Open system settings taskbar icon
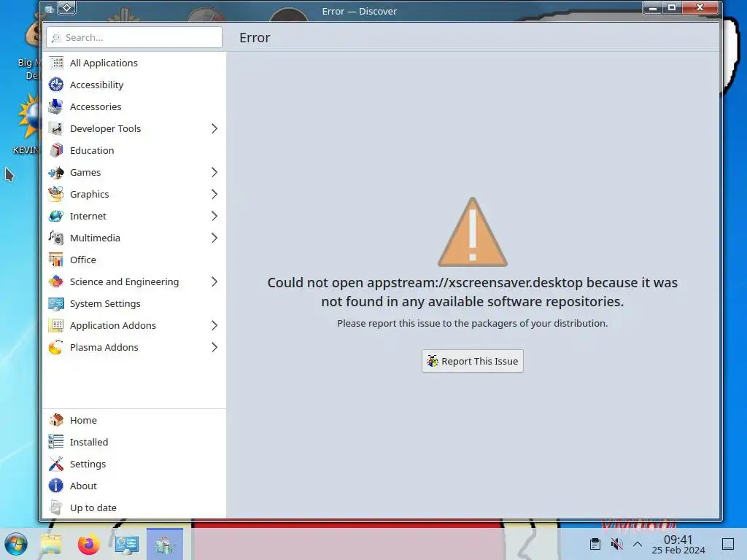 click(x=127, y=544)
